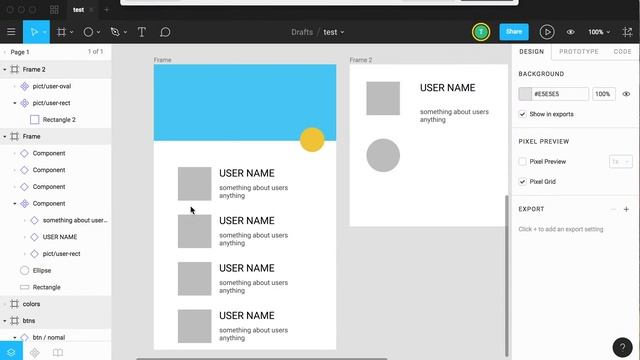The image size is (640, 360).
Task: Collapse the pict/user-rect layer
Action: (15, 103)
